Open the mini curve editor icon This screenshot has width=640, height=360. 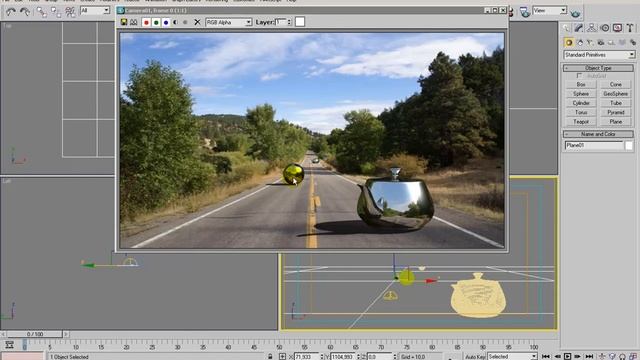point(9,345)
